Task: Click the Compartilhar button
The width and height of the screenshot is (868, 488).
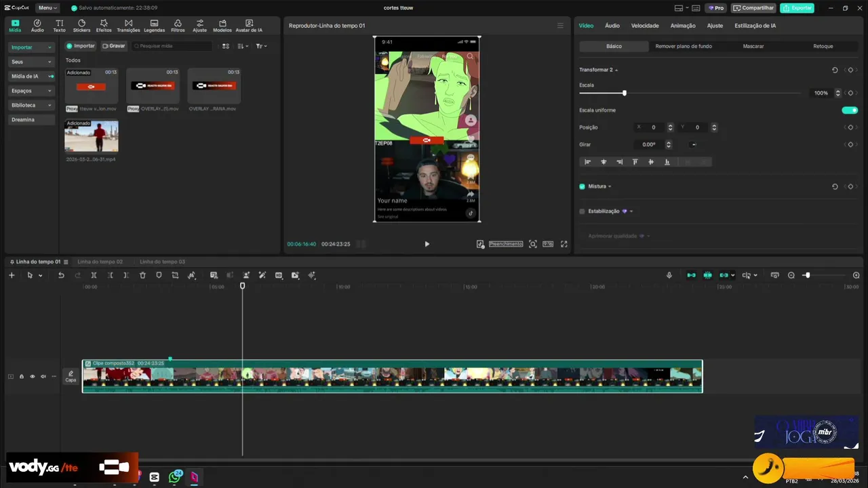Action: pos(753,8)
